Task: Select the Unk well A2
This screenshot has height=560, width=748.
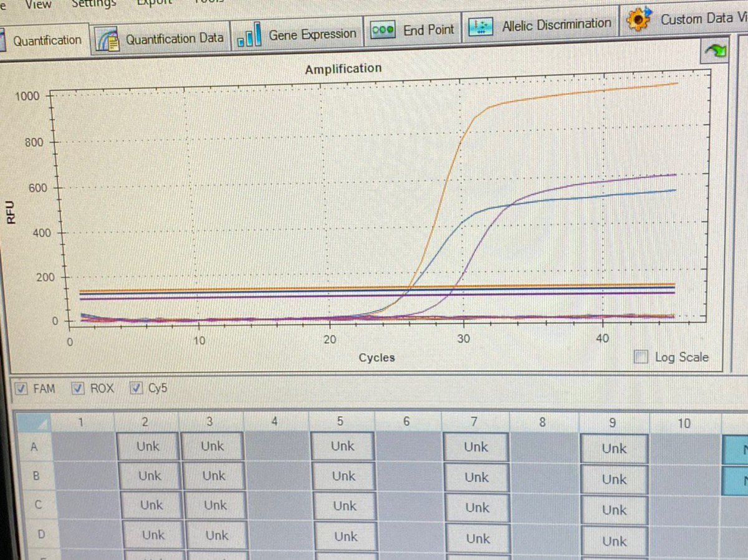Action: click(148, 447)
